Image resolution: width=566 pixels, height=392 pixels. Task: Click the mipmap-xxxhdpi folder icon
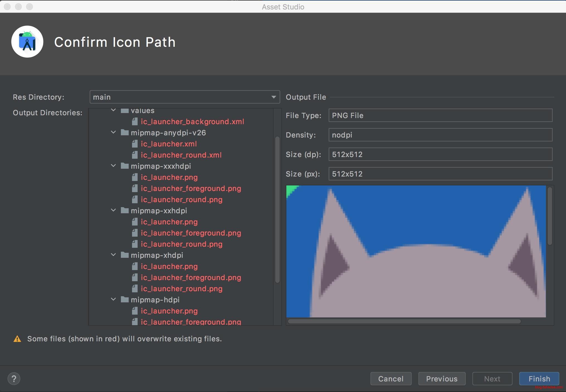(125, 166)
